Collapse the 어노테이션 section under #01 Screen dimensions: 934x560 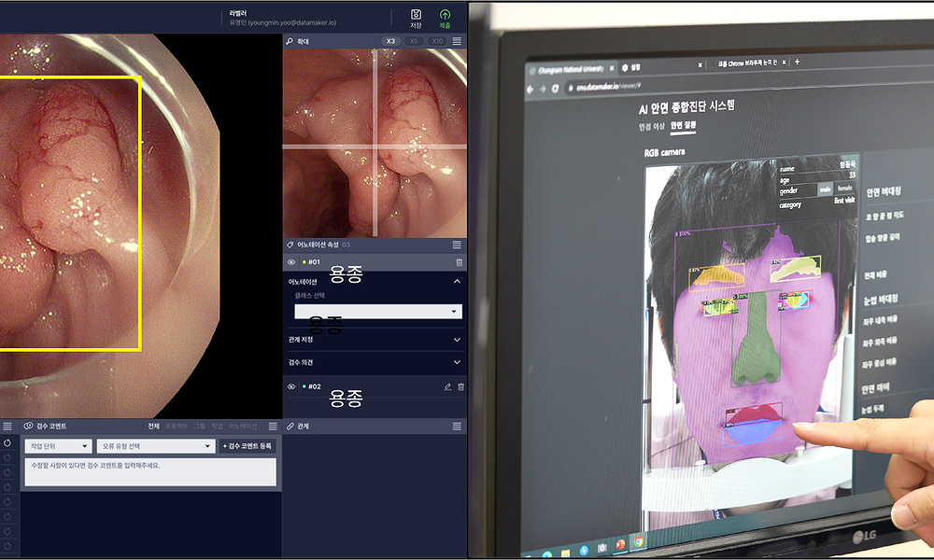[x=457, y=282]
